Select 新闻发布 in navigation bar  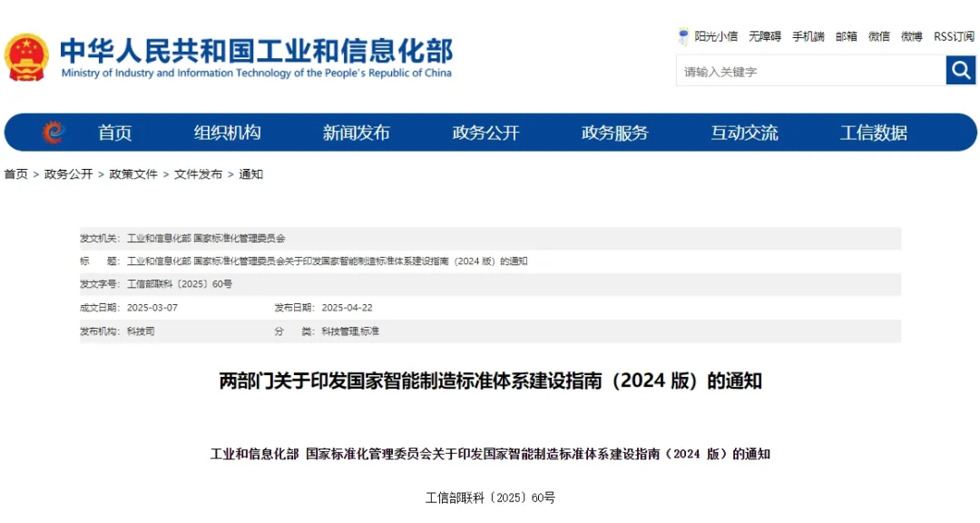pos(356,133)
